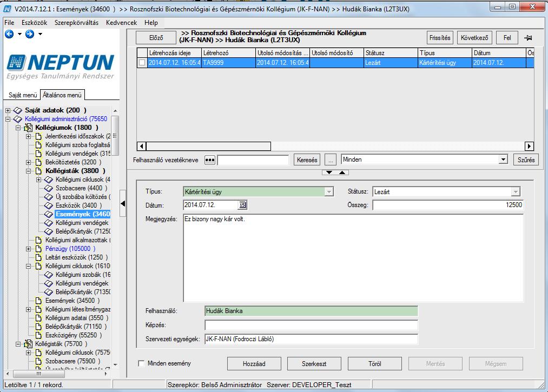The width and height of the screenshot is (548, 392).
Task: Expand the Saját adatok tree node
Action: point(8,110)
